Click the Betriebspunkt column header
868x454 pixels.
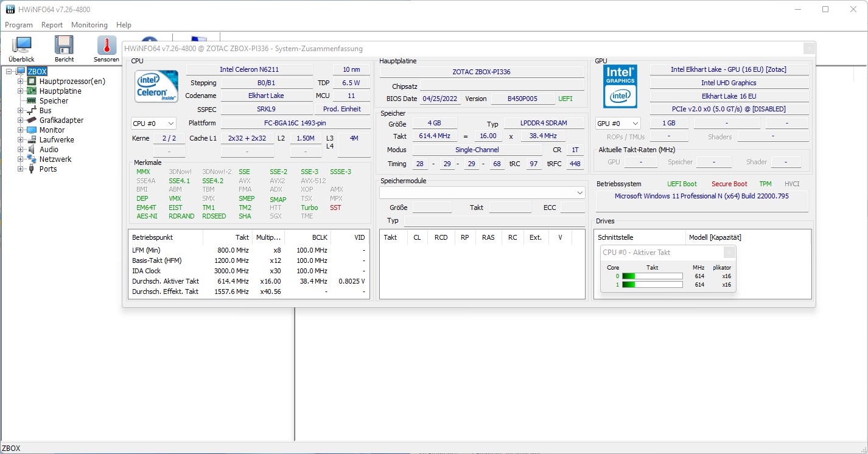point(166,237)
